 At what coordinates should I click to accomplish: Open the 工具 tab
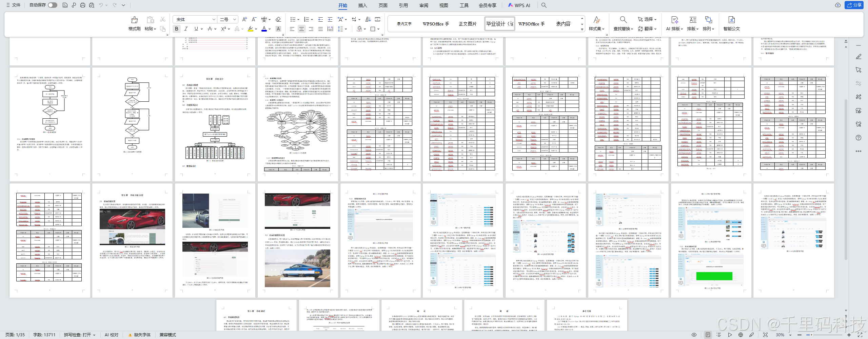tap(464, 5)
